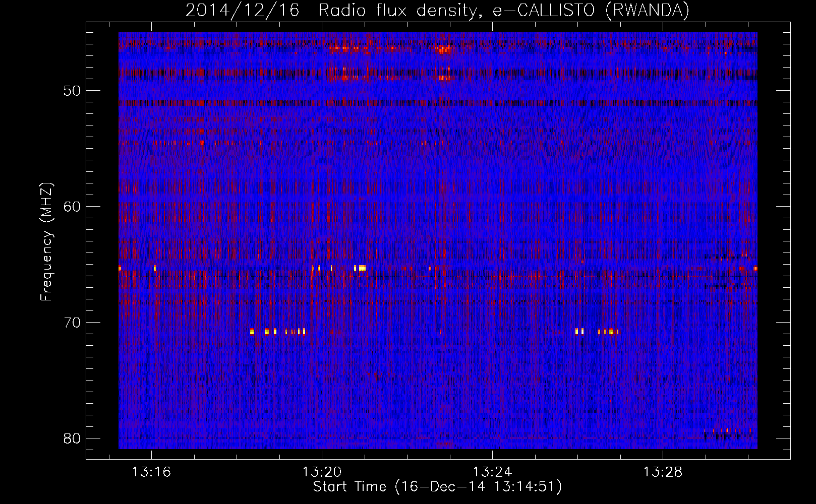Click the 60 MHz frequency tick label
Screen dimensions: 816x504
(72, 207)
